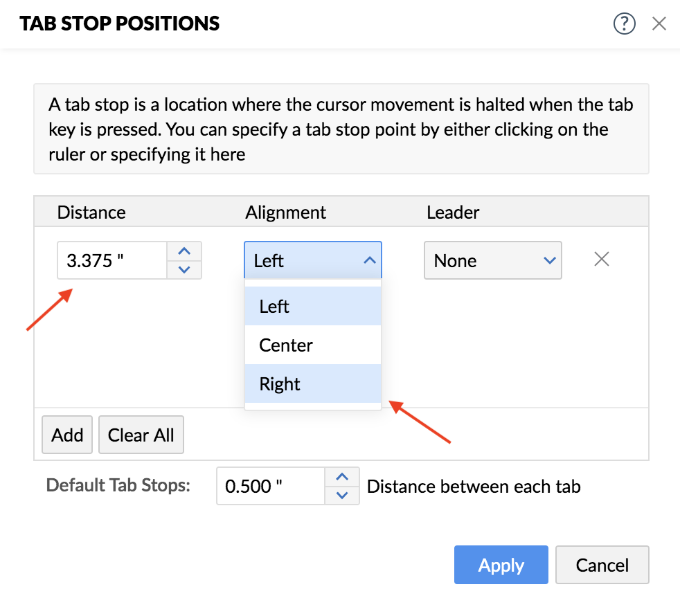680x616 pixels.
Task: Open the help question mark icon
Action: [624, 24]
